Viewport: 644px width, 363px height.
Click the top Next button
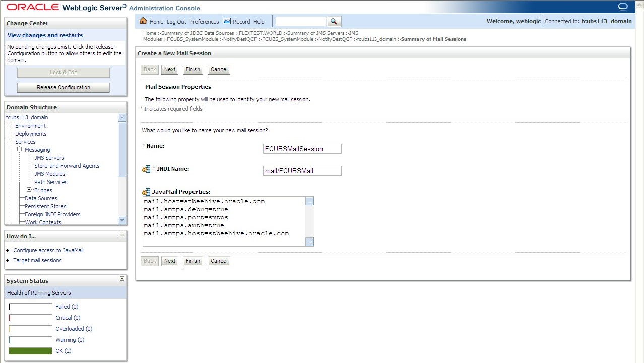[x=170, y=70]
